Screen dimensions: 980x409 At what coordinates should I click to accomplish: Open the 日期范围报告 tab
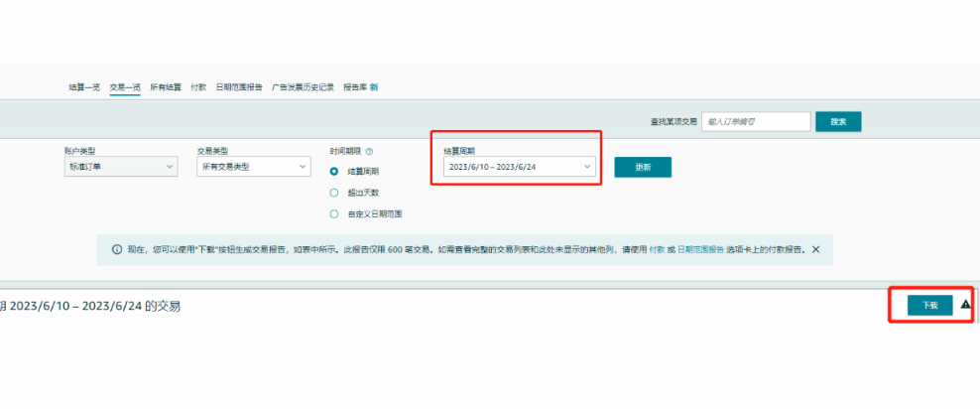tap(239, 87)
